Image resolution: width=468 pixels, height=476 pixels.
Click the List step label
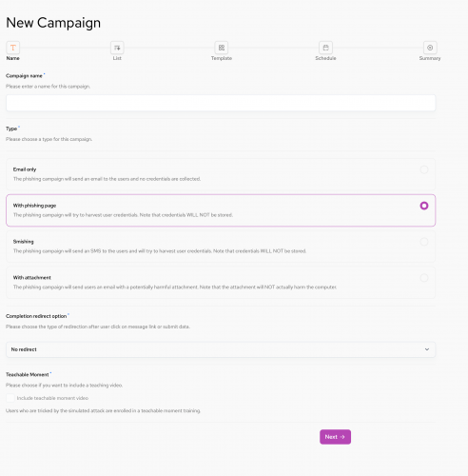117,58
